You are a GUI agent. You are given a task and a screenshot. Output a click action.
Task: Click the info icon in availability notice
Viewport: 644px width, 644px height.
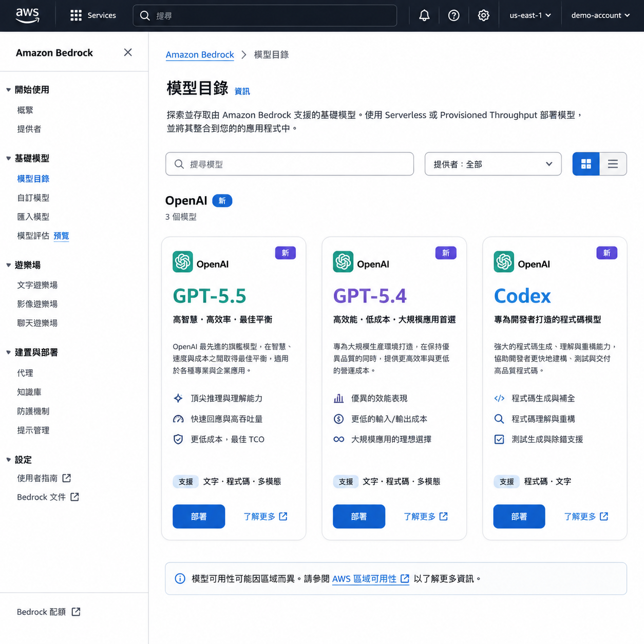tap(180, 579)
